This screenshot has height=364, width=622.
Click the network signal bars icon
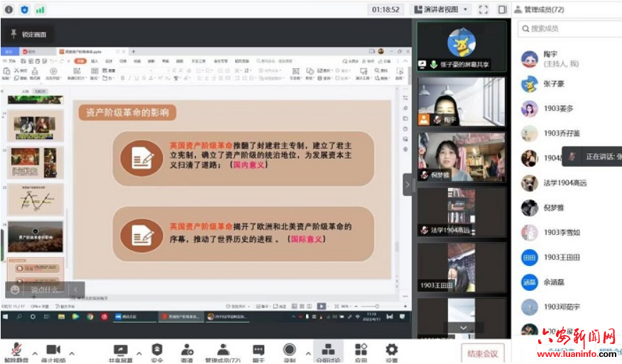tap(40, 10)
